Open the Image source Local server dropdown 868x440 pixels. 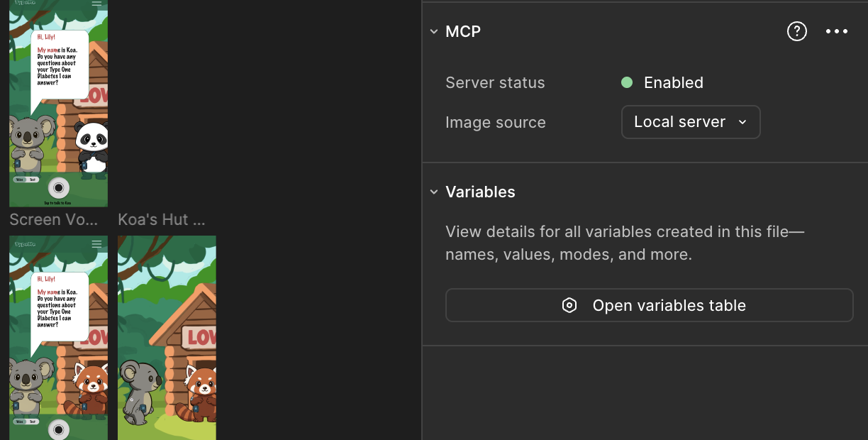click(x=691, y=122)
